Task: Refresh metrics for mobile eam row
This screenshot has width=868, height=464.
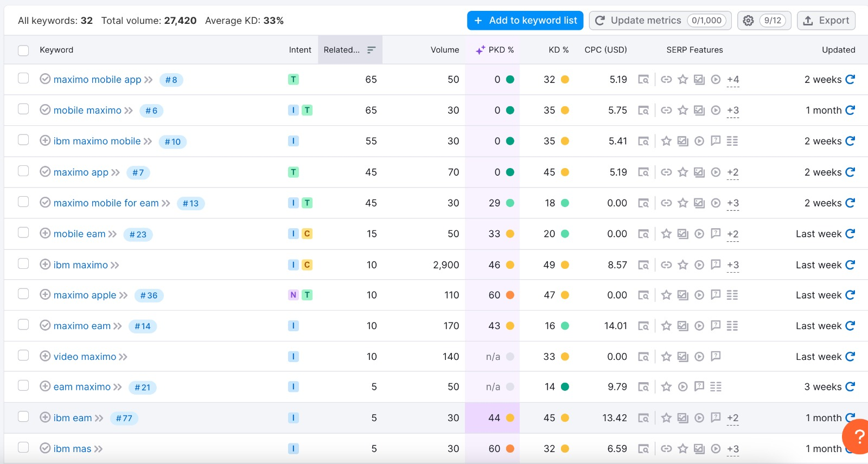Action: [x=850, y=234]
